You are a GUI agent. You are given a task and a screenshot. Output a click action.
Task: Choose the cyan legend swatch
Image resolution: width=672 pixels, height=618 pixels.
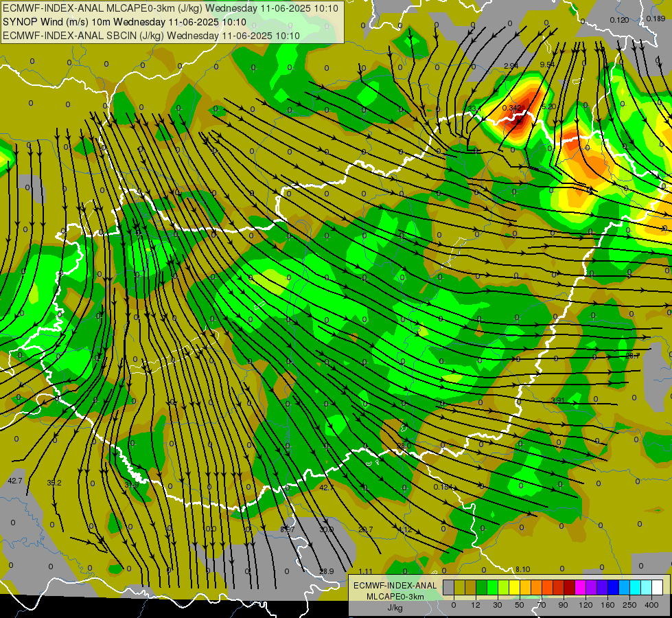click(635, 587)
